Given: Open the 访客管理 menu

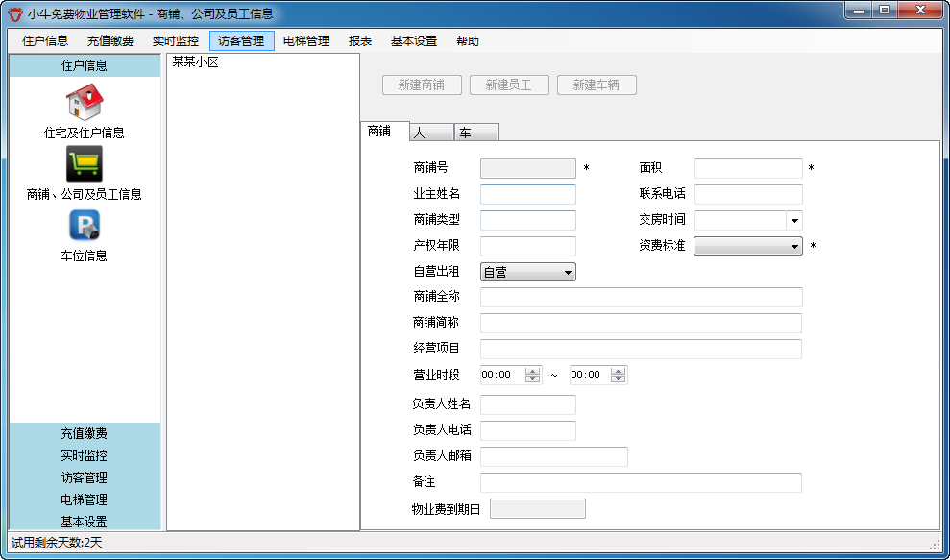Looking at the screenshot, I should [242, 41].
